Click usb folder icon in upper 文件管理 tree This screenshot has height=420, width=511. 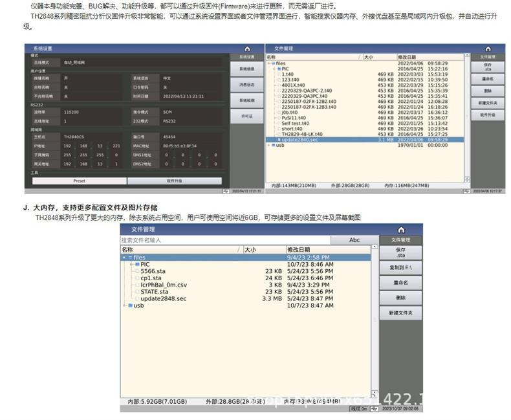tap(274, 146)
